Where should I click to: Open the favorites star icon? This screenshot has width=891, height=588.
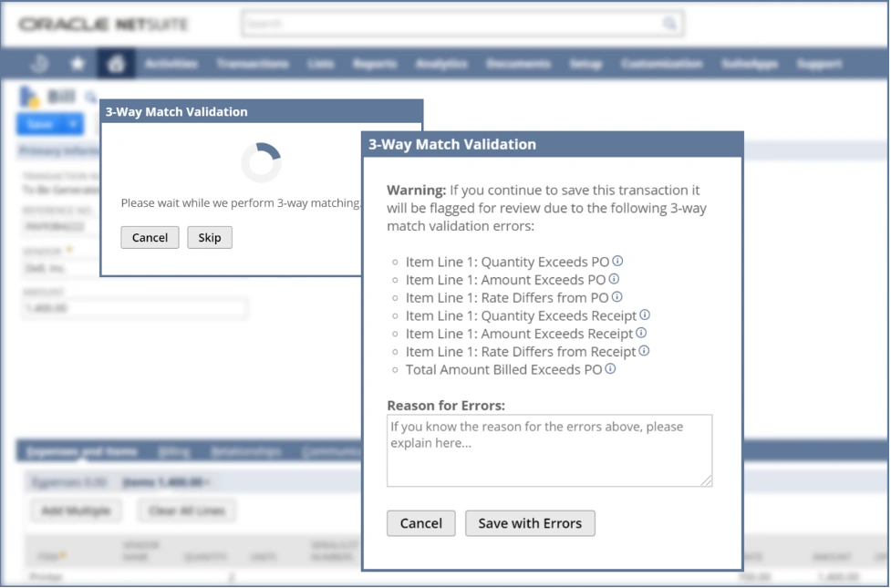78,64
